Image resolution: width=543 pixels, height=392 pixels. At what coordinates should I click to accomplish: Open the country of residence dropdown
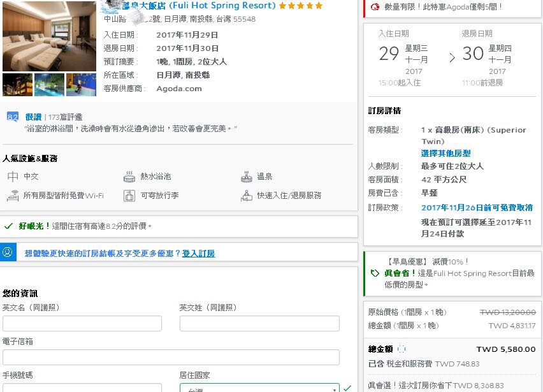coord(259,388)
